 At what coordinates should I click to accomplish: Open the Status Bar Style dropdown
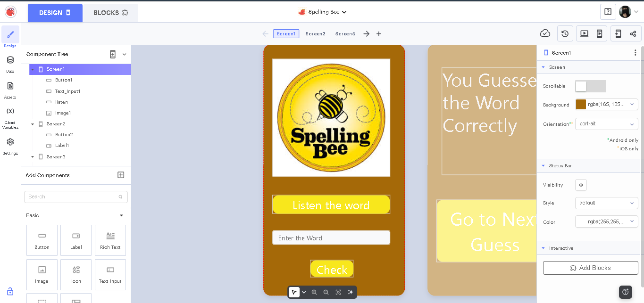click(607, 203)
